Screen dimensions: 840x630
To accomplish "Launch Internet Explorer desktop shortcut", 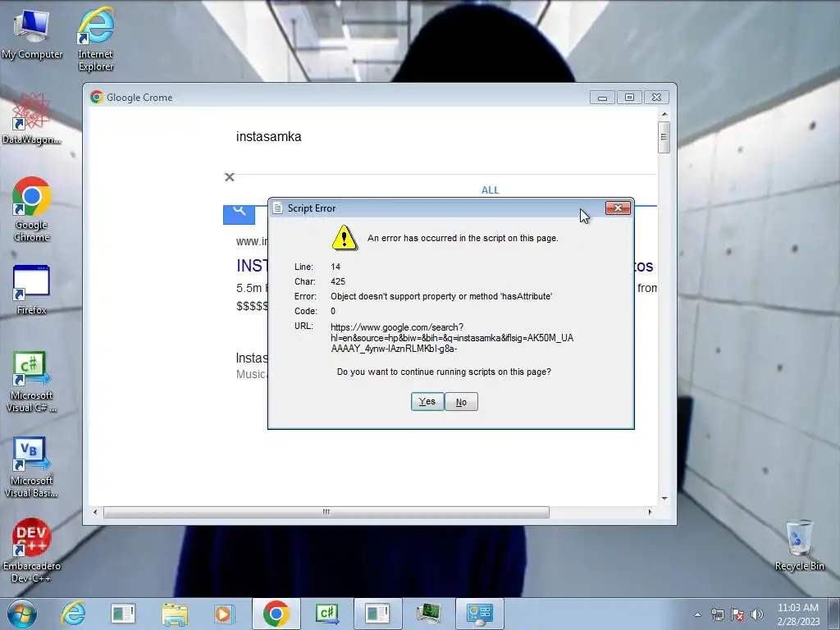I will tap(95, 39).
